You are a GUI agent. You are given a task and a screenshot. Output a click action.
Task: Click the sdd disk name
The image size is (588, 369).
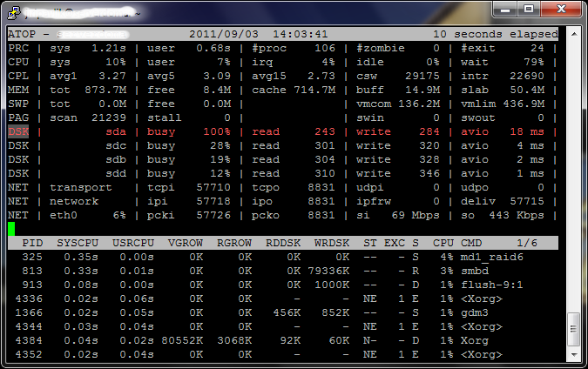[116, 173]
